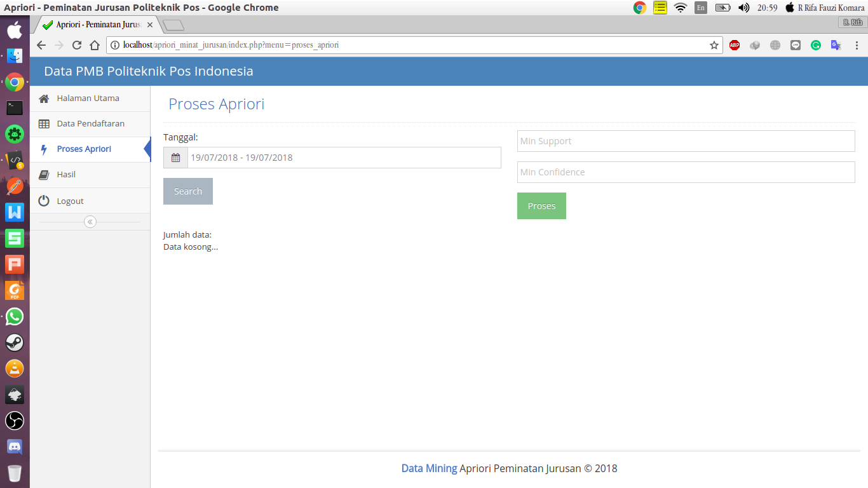
Task: Focus the Min Support field
Action: pyautogui.click(x=686, y=141)
